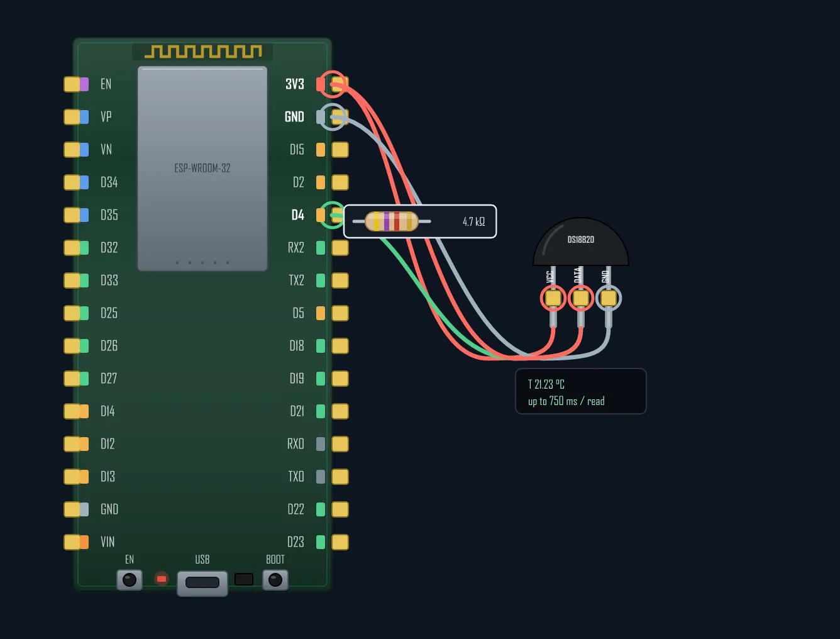The image size is (840, 639).
Task: Click the T 21.23 °C temperature readout
Action: click(x=546, y=384)
